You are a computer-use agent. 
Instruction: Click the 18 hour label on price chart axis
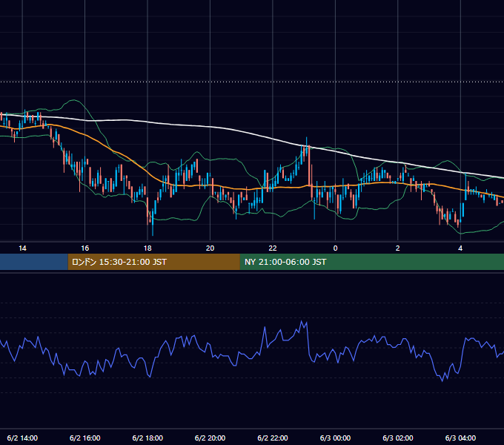click(x=147, y=248)
